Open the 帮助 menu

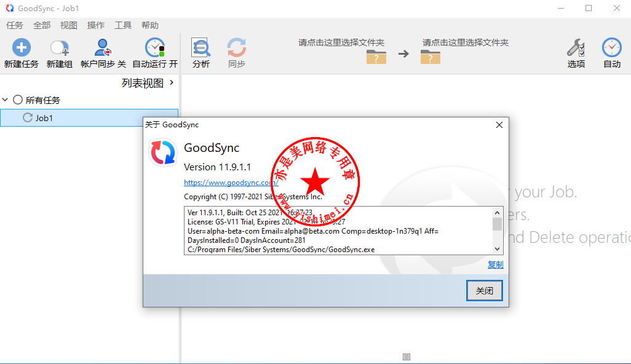pyautogui.click(x=150, y=25)
